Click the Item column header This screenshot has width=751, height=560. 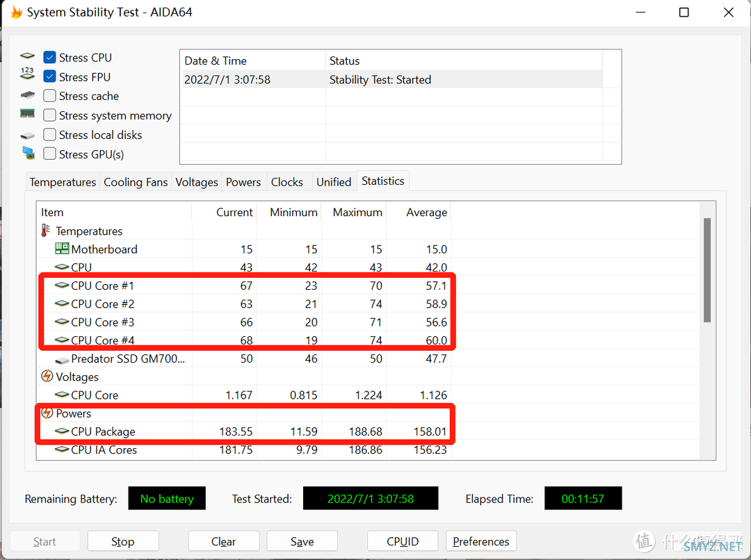(114, 212)
